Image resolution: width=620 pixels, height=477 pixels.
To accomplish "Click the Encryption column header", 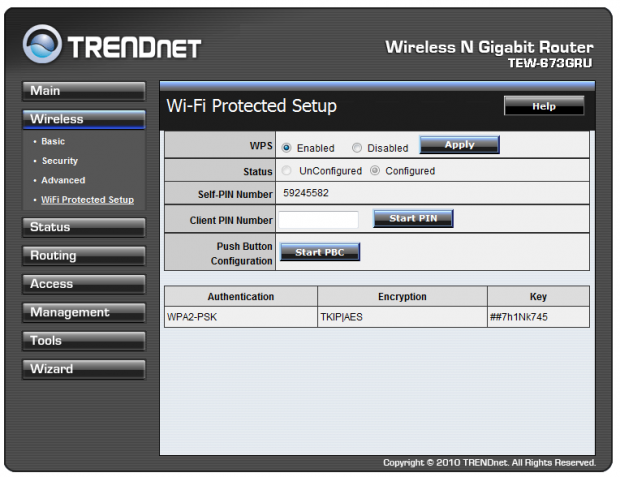I will 402,297.
